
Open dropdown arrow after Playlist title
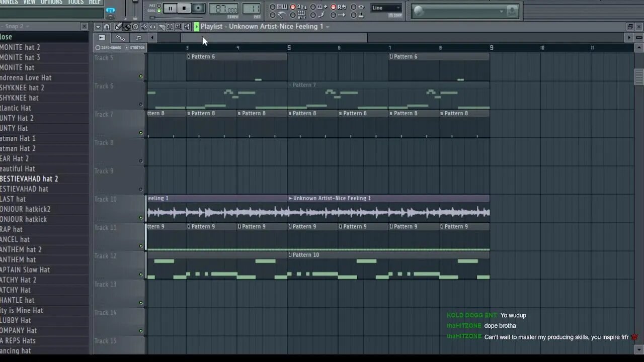pos(328,27)
